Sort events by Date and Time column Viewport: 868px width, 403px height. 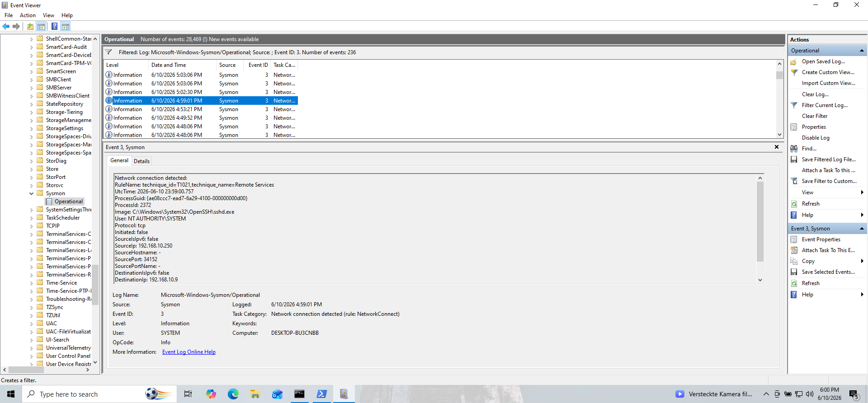click(182, 65)
